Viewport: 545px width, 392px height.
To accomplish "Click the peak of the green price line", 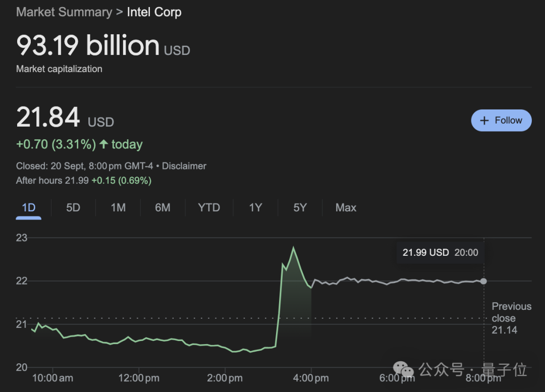I will pos(293,248).
